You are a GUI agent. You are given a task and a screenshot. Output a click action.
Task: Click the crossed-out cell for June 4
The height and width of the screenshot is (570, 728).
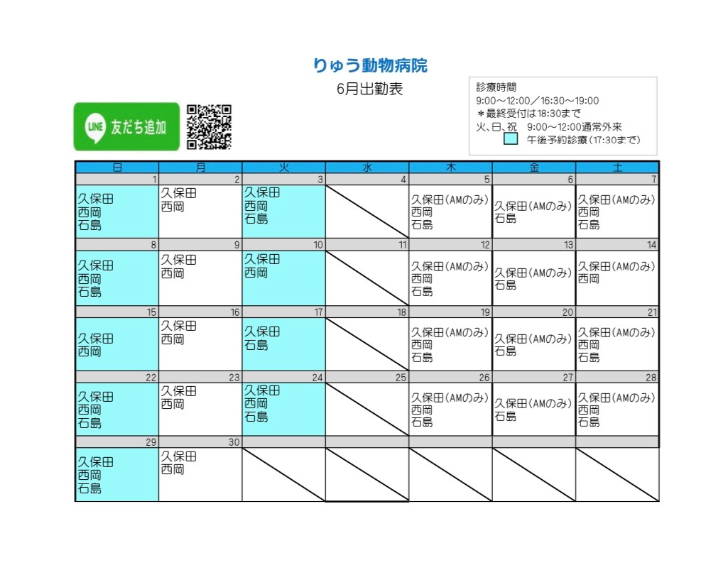(367, 212)
